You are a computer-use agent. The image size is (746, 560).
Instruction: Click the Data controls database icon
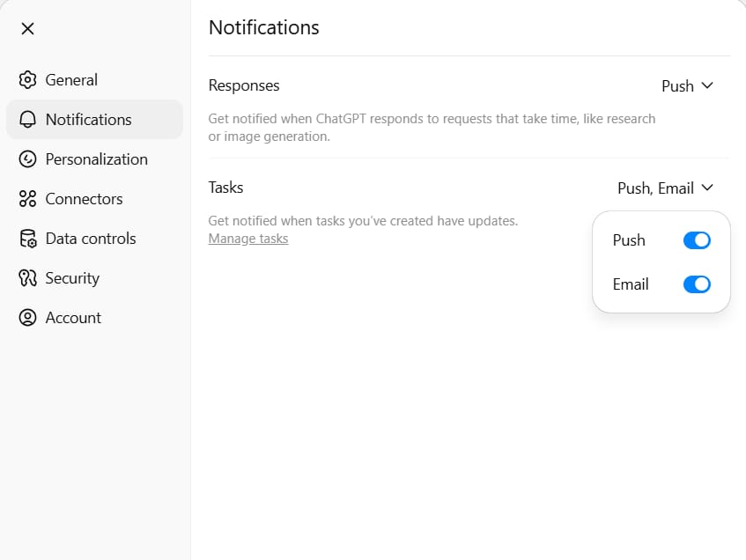(x=27, y=239)
